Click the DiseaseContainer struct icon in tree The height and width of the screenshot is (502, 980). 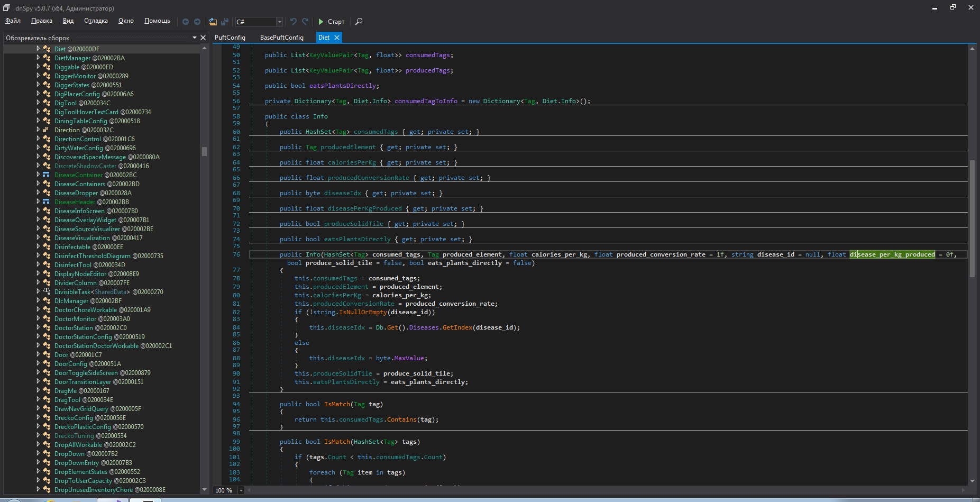point(47,175)
